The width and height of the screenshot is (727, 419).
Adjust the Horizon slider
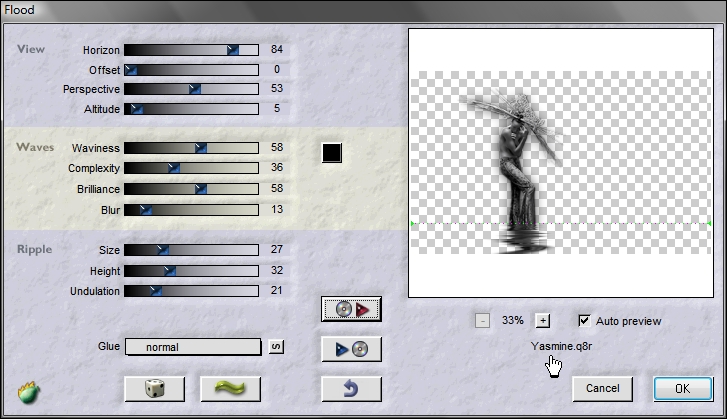[191, 50]
